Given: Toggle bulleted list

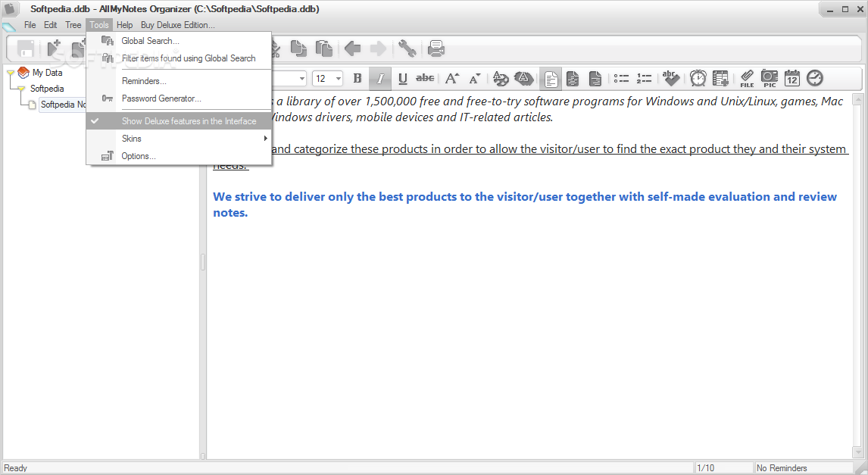Looking at the screenshot, I should [621, 79].
